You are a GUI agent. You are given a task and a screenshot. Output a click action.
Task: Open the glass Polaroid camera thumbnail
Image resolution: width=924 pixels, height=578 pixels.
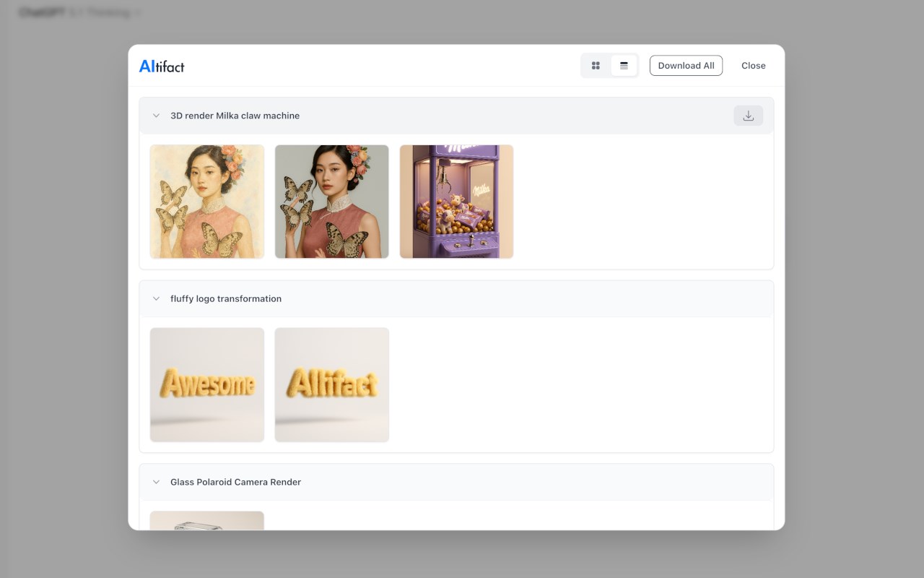click(207, 520)
